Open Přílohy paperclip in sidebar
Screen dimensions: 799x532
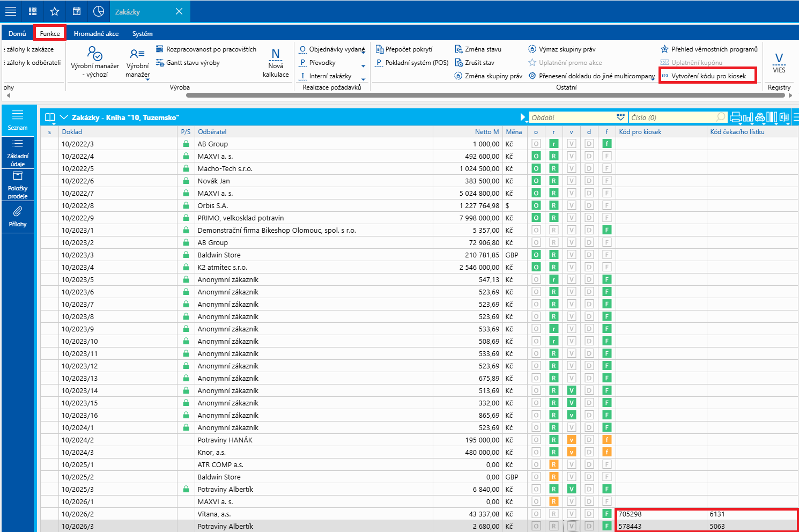pos(18,216)
